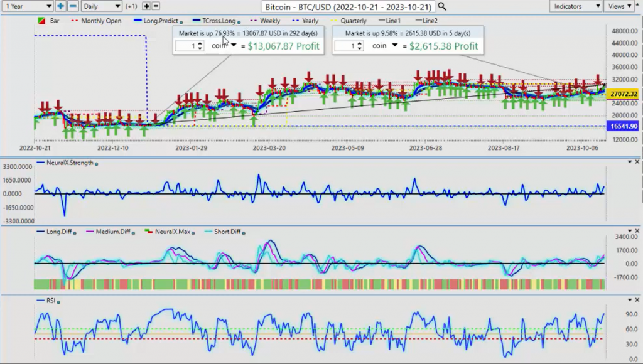The width and height of the screenshot is (643, 364).
Task: Open the Daily interval dropdown
Action: [101, 6]
